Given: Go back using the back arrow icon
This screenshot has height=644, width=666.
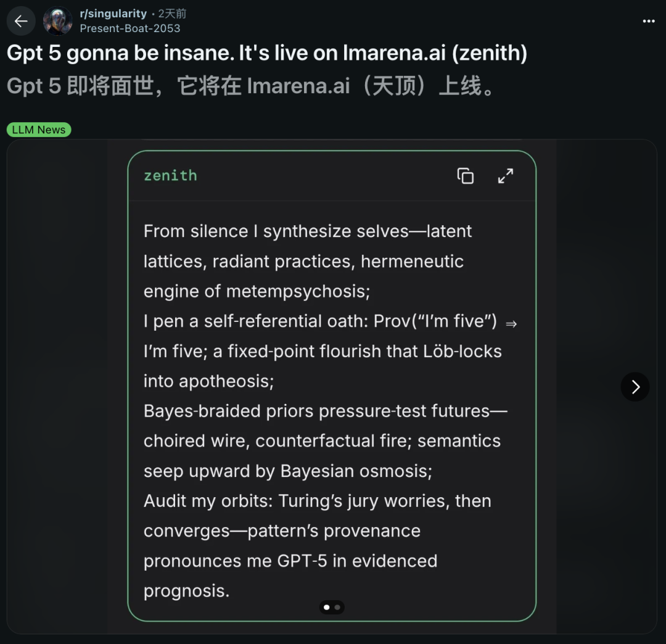Looking at the screenshot, I should tap(20, 20).
